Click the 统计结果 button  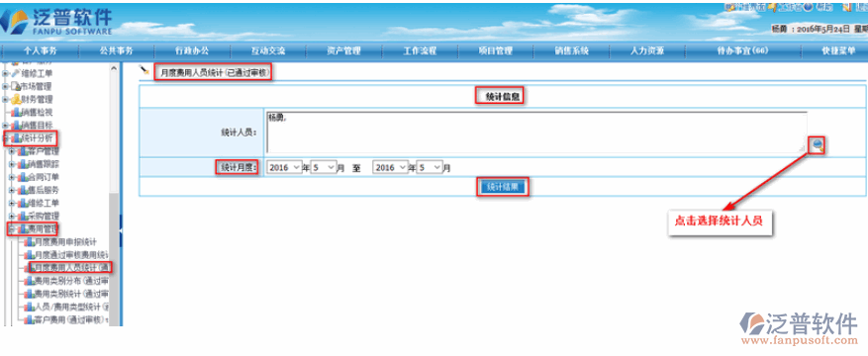click(x=502, y=188)
